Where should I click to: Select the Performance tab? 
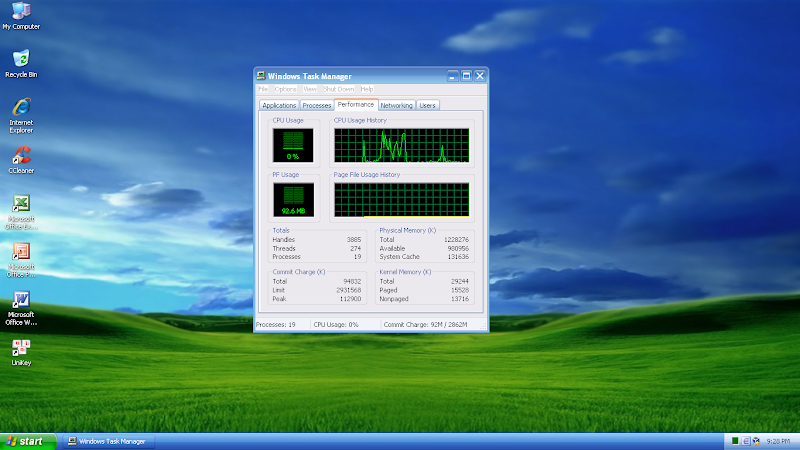pos(356,104)
